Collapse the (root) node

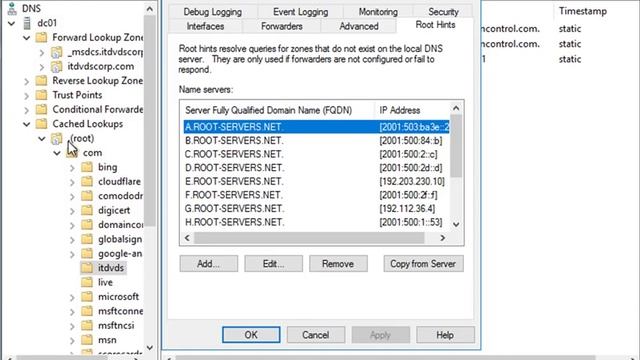[x=42, y=139]
